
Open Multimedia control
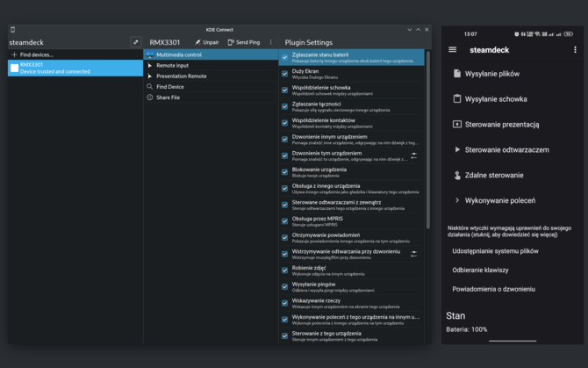[212, 54]
